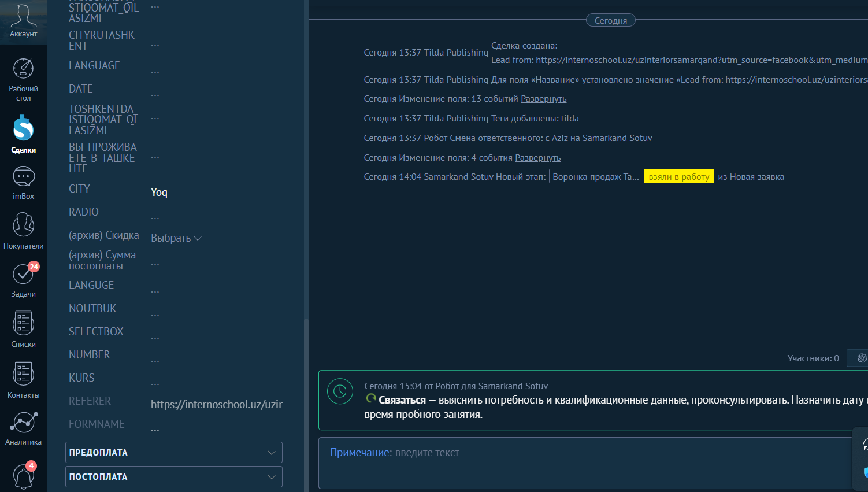
Task: Edit the CITY field value Yoq
Action: point(159,192)
